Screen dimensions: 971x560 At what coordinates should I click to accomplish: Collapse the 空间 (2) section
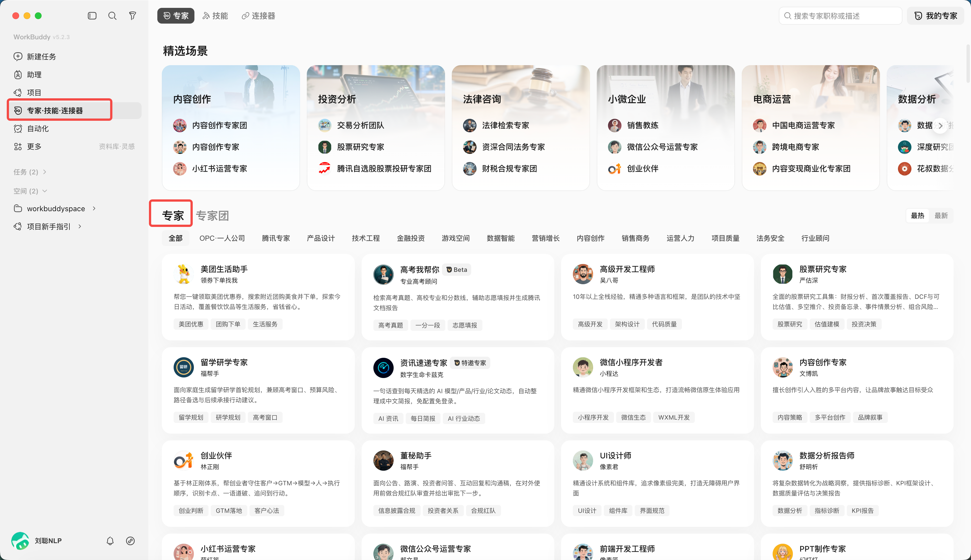tap(30, 191)
